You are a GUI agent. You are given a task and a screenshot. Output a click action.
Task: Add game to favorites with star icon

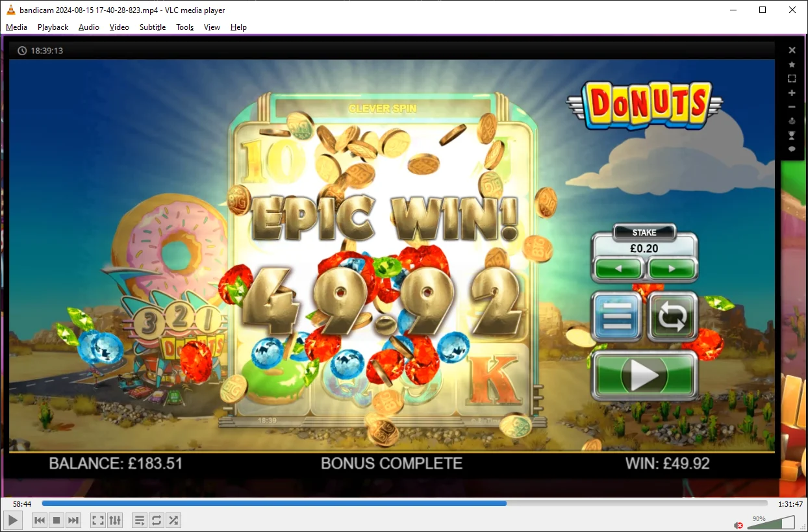[792, 64]
